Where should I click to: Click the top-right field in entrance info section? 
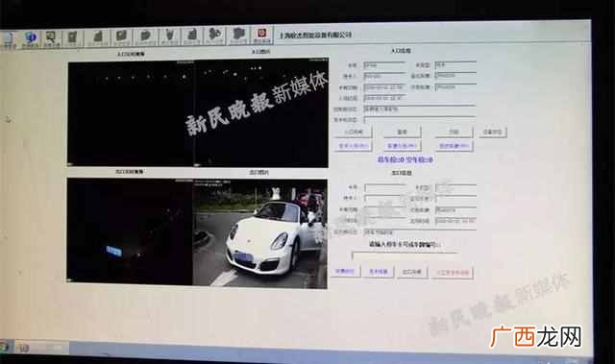point(455,65)
